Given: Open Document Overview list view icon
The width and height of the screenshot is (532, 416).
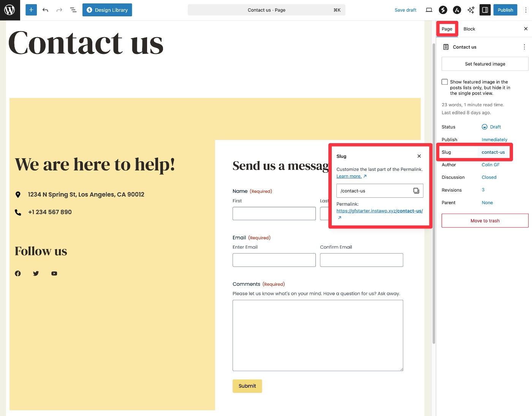Looking at the screenshot, I should (73, 10).
